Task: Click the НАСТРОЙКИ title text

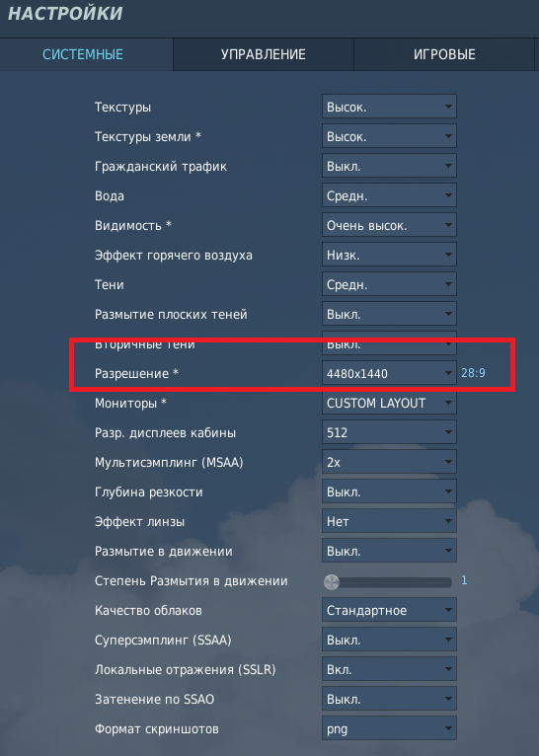Action: click(x=65, y=14)
